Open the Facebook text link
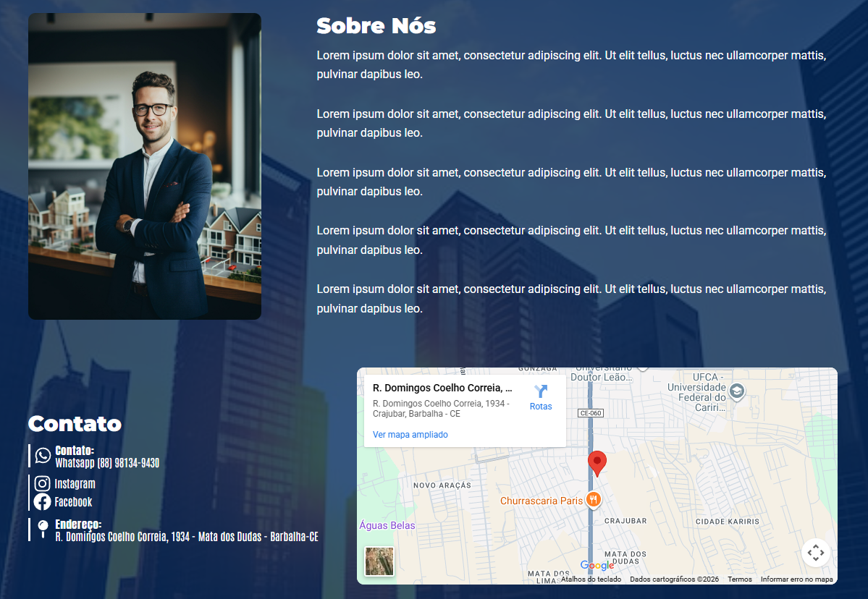 coord(73,502)
